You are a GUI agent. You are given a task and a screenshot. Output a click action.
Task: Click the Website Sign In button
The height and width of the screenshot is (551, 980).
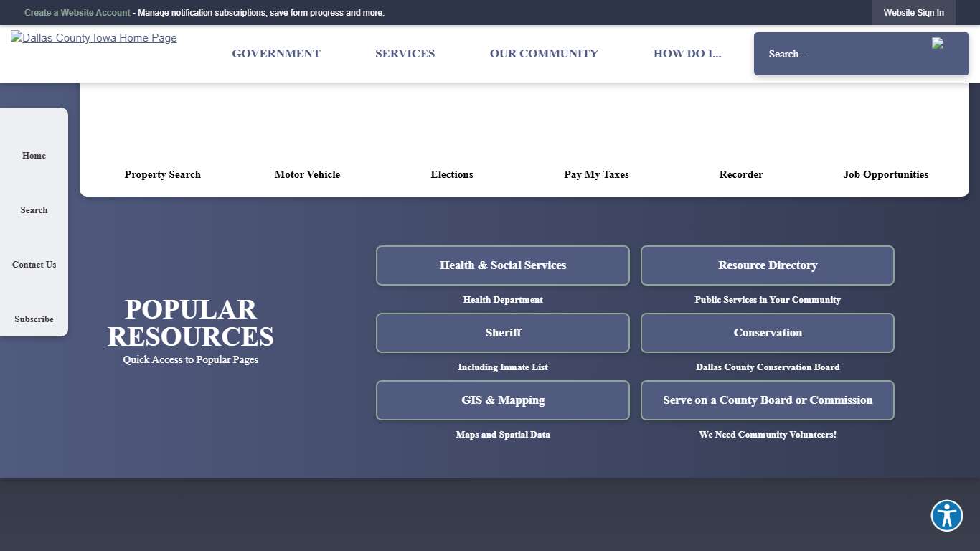[913, 12]
